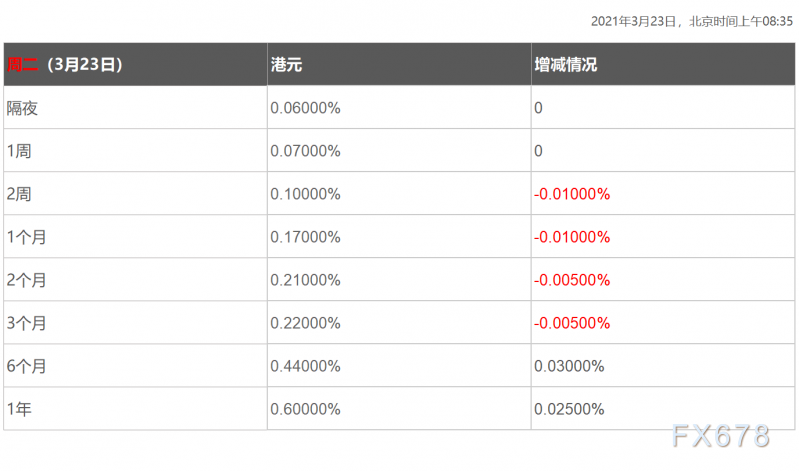Click the 3个月 row label
Image resolution: width=800 pixels, height=471 pixels.
click(x=27, y=323)
